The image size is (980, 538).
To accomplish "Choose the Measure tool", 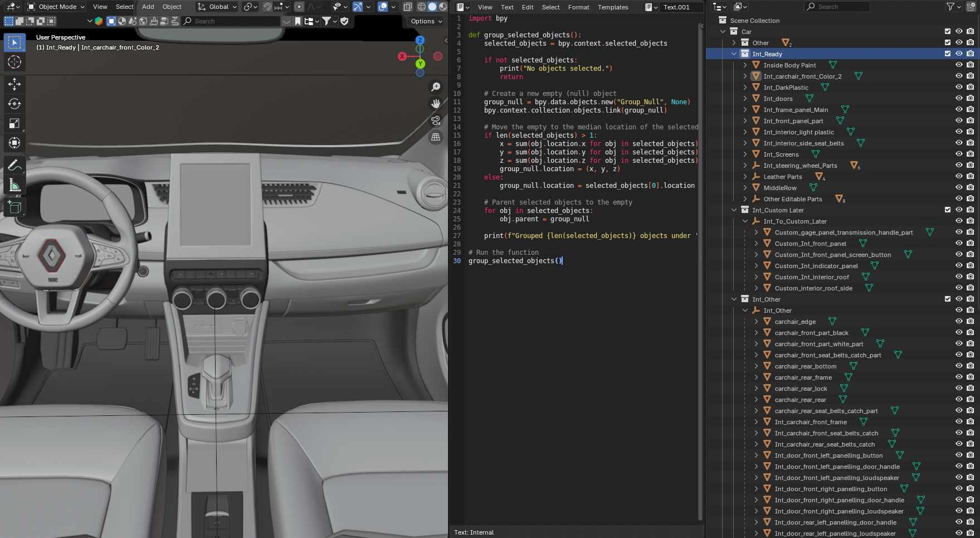I will click(x=14, y=186).
